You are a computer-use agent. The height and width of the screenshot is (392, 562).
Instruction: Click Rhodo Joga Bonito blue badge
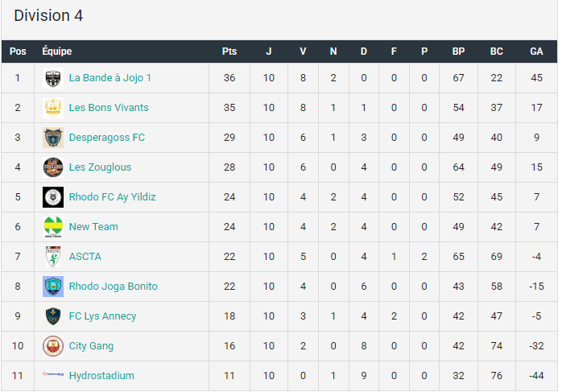(53, 286)
